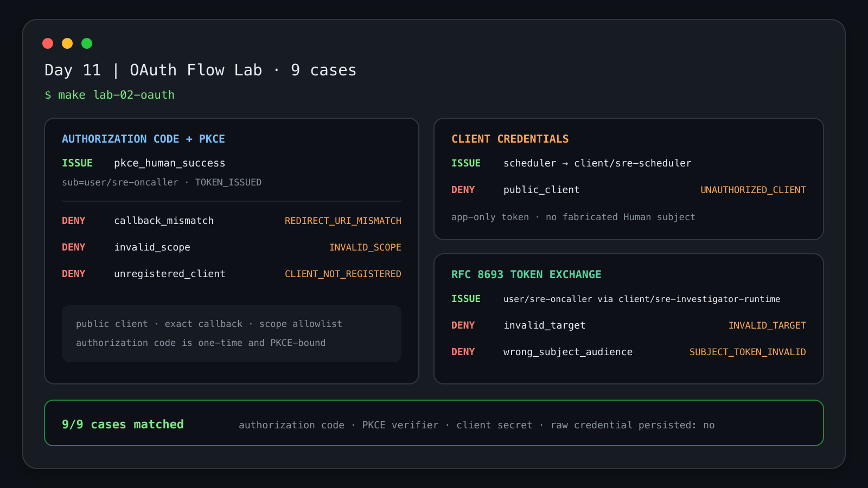Click the note 'public client · exact callback · scope allowlist'
Screen dimensions: 868x488
[x=209, y=324]
